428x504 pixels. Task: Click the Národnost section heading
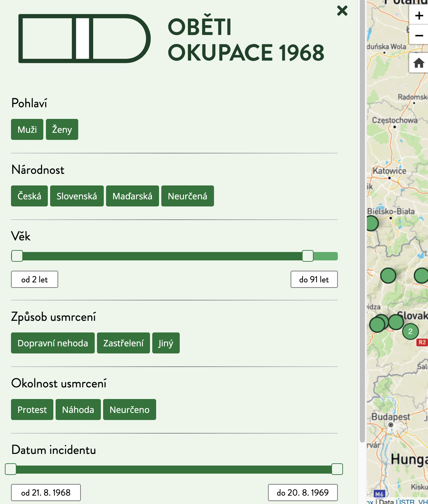38,170
